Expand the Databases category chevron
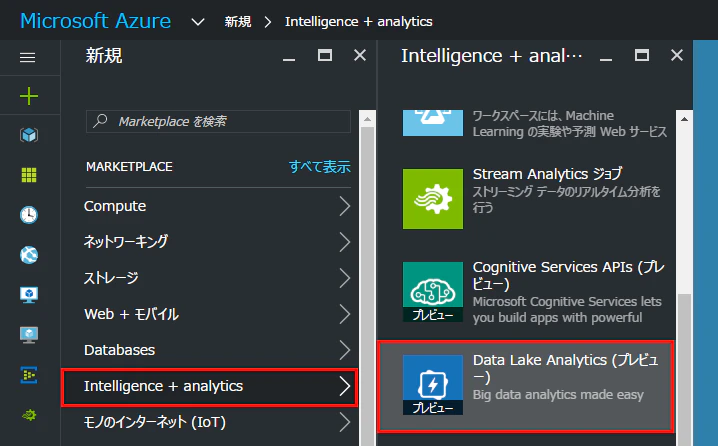 coord(345,350)
